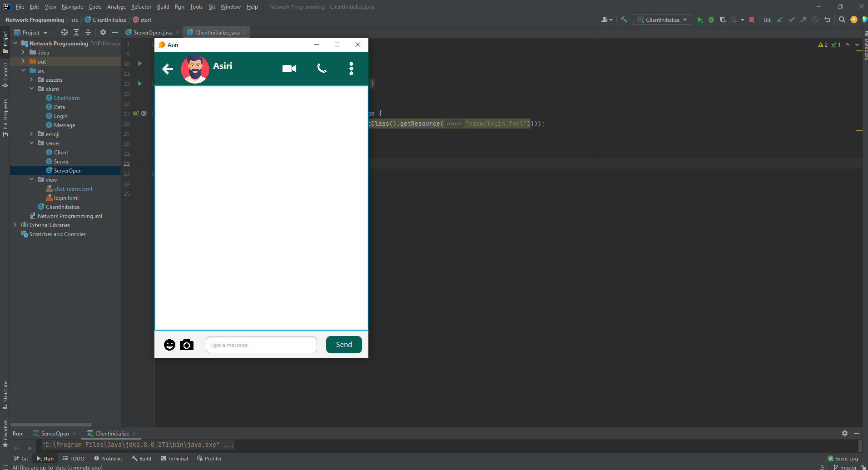The width and height of the screenshot is (868, 470).
Task: Run the ClientInitialize configuration
Action: 699,20
